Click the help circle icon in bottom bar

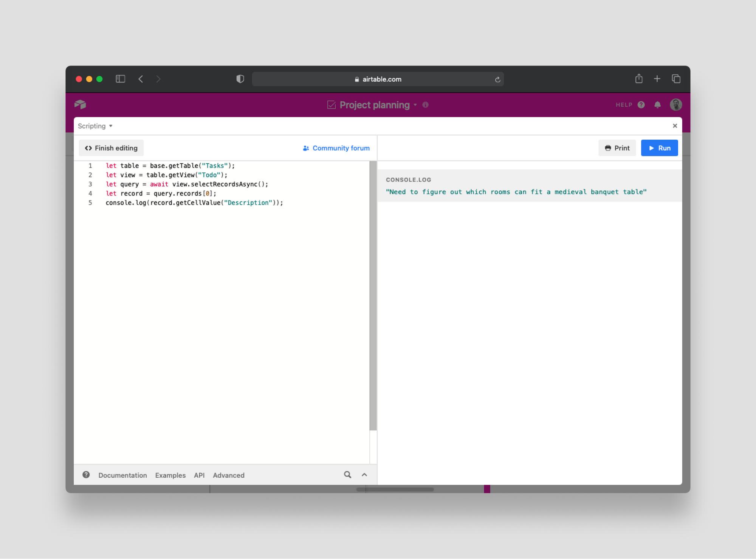pos(86,475)
